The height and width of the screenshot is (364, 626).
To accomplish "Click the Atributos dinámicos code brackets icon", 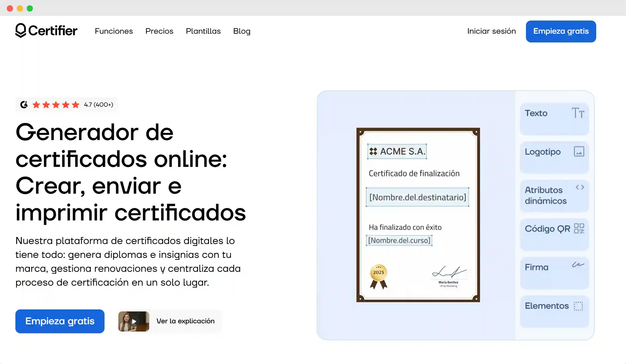I will pyautogui.click(x=580, y=187).
